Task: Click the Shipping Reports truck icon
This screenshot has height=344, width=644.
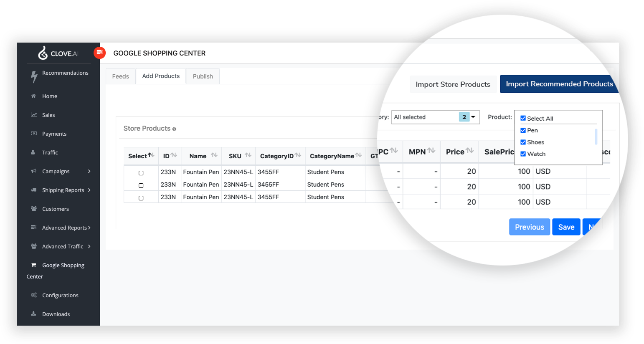Action: (34, 190)
